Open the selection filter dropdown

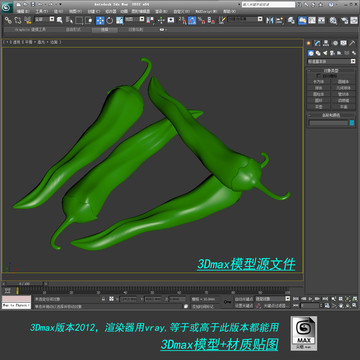[44, 19]
